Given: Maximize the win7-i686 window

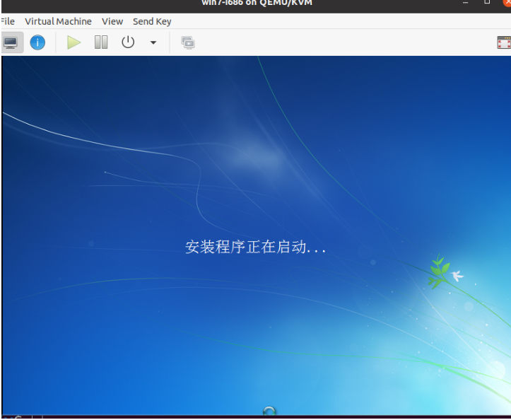Looking at the screenshot, I should [487, 2].
